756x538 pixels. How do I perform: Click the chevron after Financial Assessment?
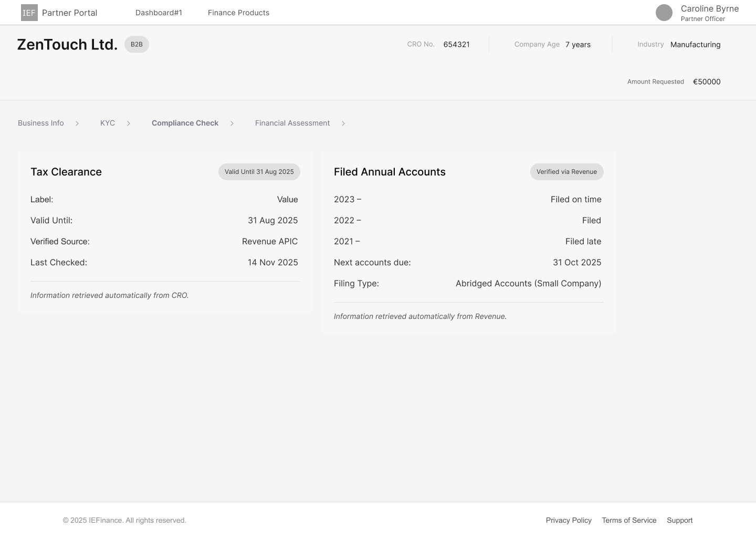click(x=343, y=123)
